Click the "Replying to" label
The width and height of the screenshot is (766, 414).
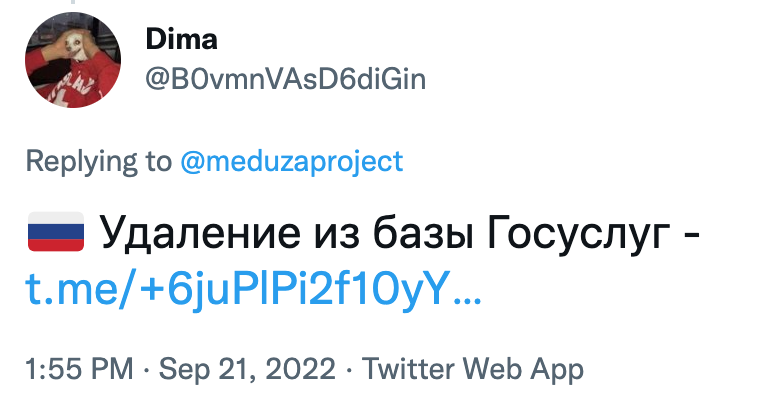pyautogui.click(x=97, y=160)
